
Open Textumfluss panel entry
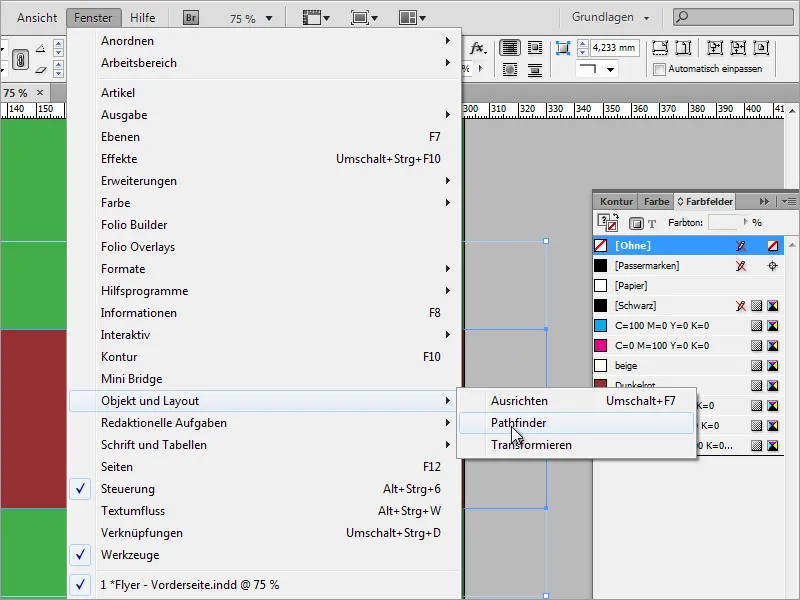[x=264, y=511]
